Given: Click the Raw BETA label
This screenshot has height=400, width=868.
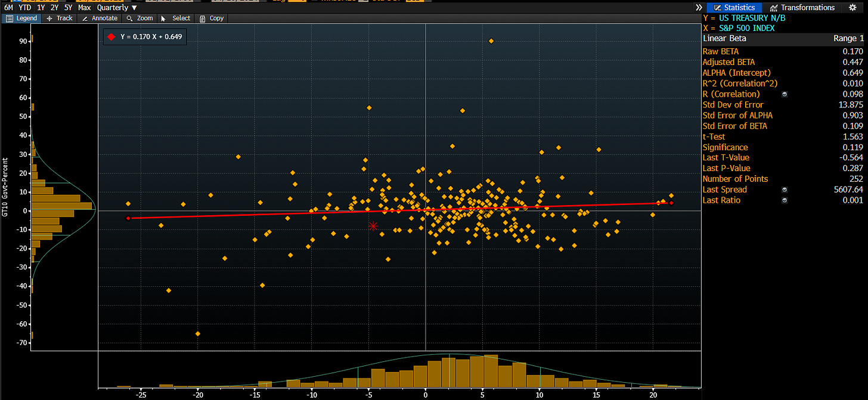Looking at the screenshot, I should 720,51.
